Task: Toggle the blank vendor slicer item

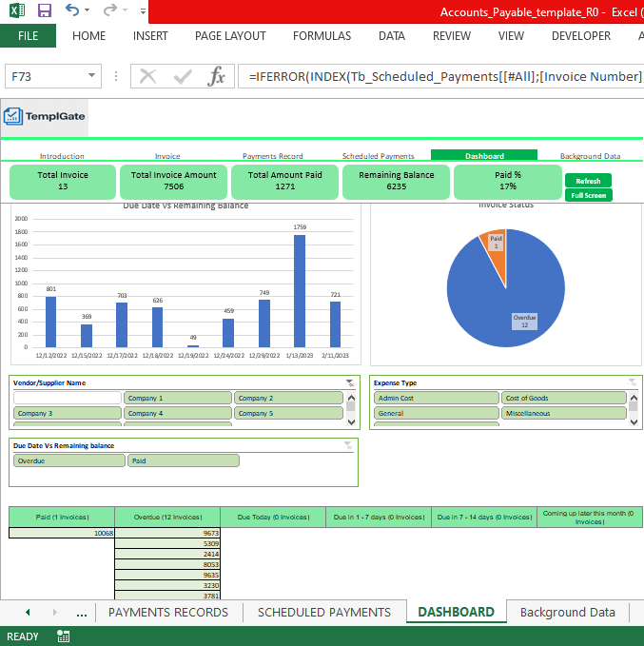Action: click(68, 398)
